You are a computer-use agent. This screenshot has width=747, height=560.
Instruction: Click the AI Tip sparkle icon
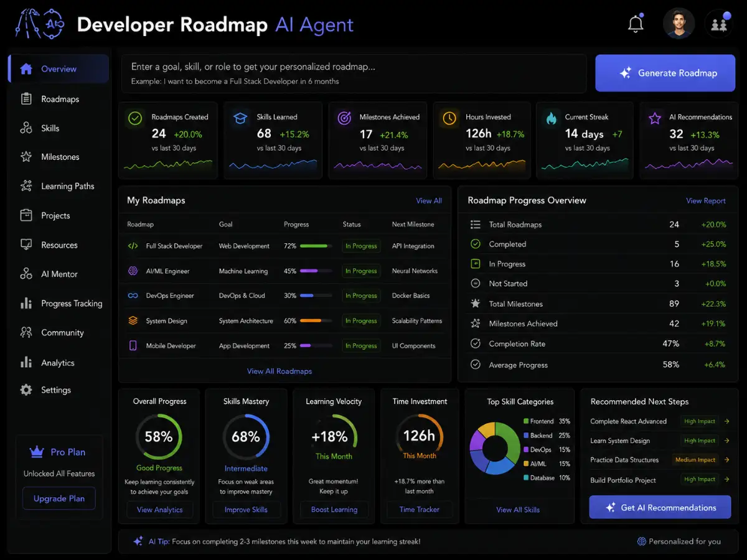(x=138, y=541)
